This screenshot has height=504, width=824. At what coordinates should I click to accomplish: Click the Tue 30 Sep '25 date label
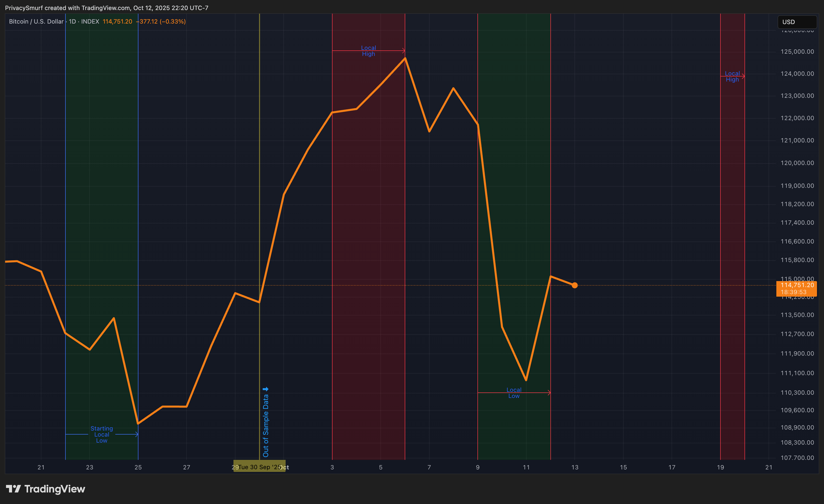259,467
